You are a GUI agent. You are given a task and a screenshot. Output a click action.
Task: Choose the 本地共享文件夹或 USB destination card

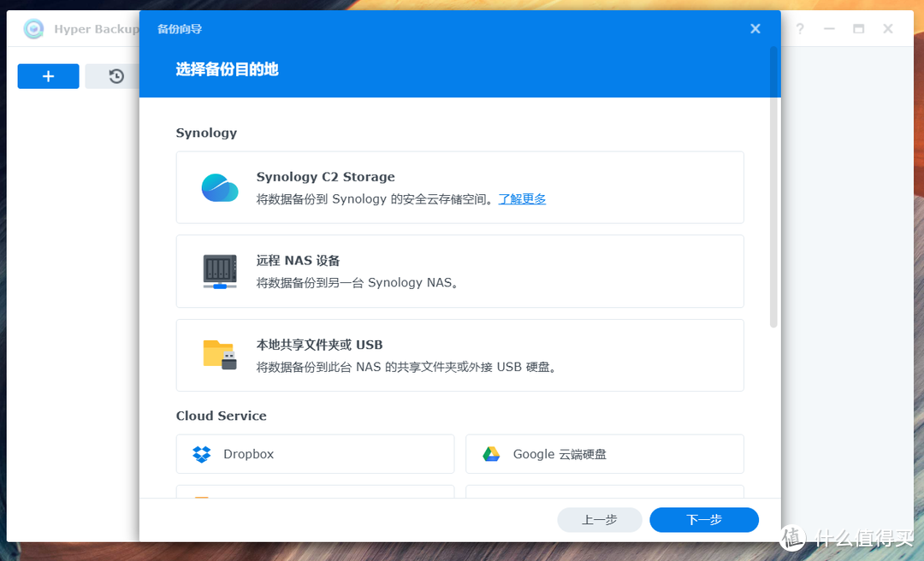pyautogui.click(x=459, y=354)
